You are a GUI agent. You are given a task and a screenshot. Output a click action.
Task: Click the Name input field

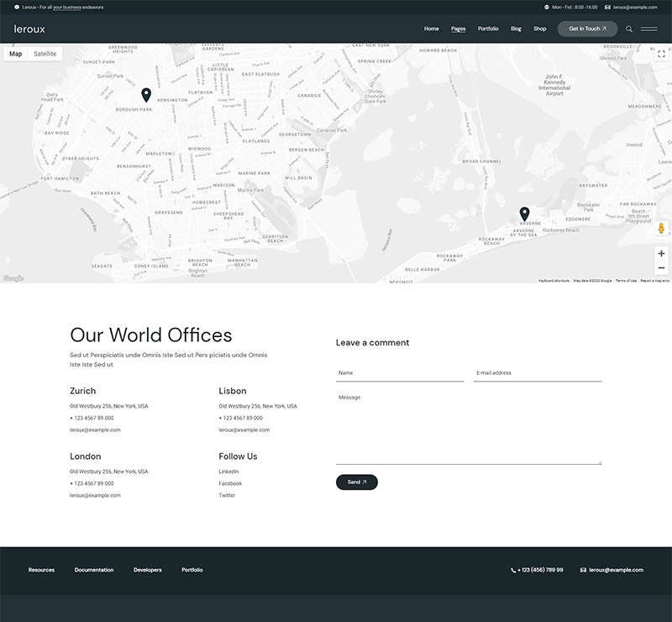400,372
